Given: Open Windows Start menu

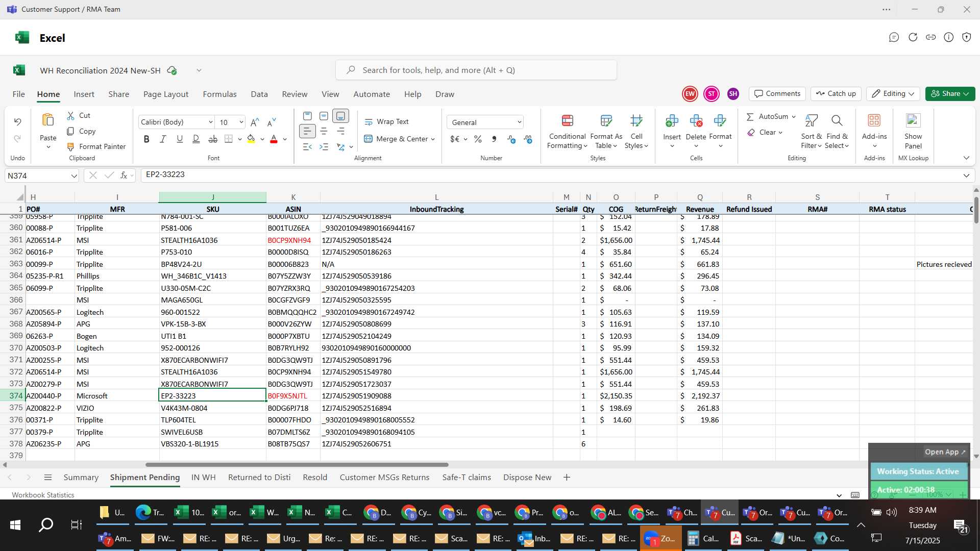Looking at the screenshot, I should pyautogui.click(x=15, y=525).
